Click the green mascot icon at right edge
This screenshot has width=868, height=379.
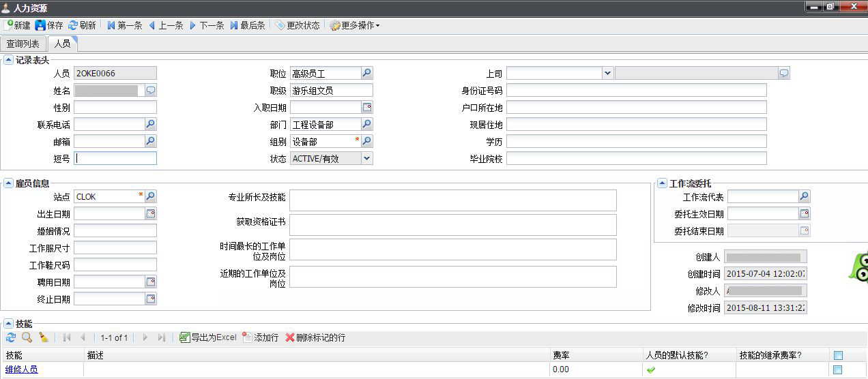pyautogui.click(x=858, y=267)
